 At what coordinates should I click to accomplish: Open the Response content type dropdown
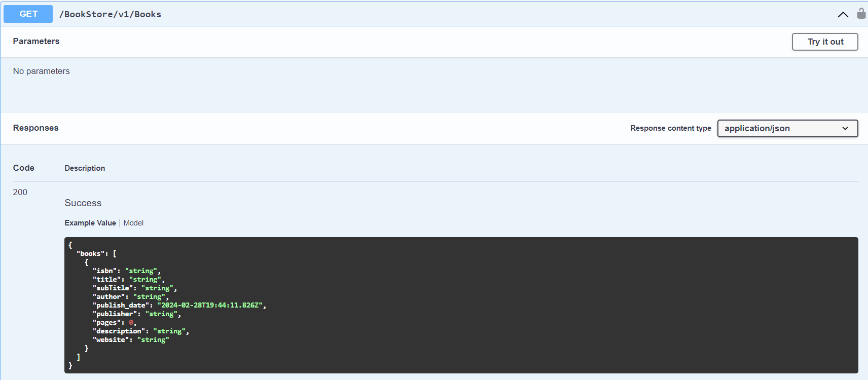[x=787, y=128]
